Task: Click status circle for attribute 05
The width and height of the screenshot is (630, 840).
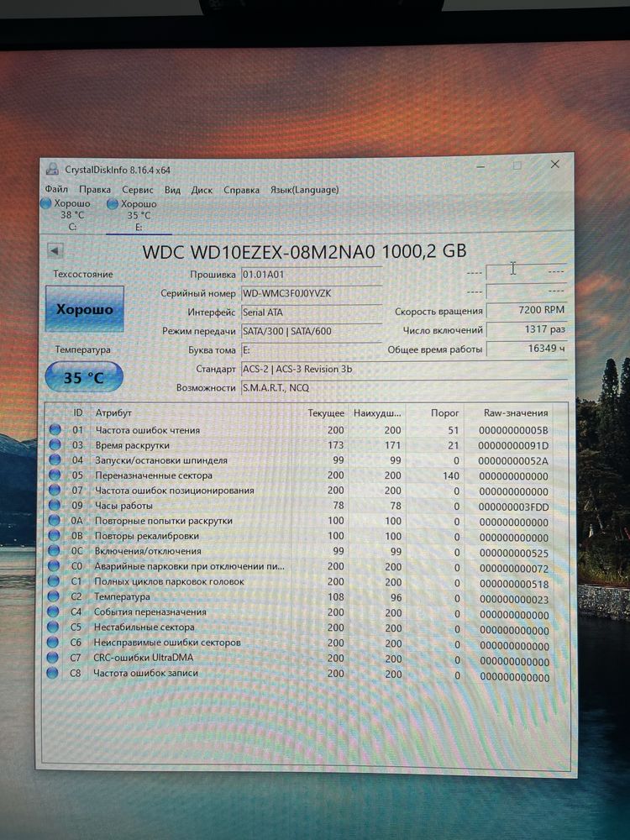Action: (x=55, y=475)
